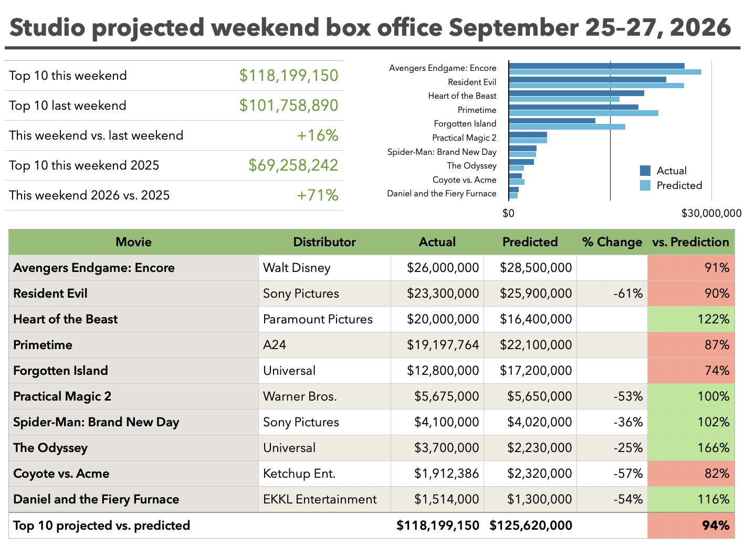Click the Ketchup Ent. distributor cell
Viewport: 756px width, 546px height.
point(325,474)
